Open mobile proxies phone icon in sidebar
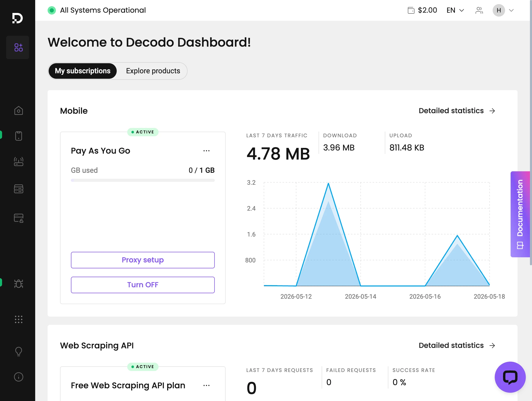The height and width of the screenshot is (401, 532). pos(18,136)
